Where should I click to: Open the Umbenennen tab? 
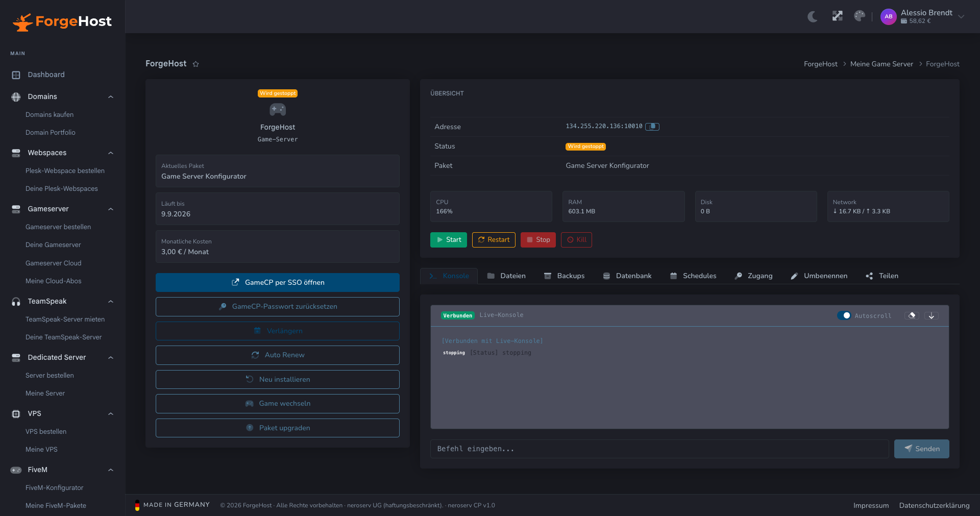(x=819, y=276)
